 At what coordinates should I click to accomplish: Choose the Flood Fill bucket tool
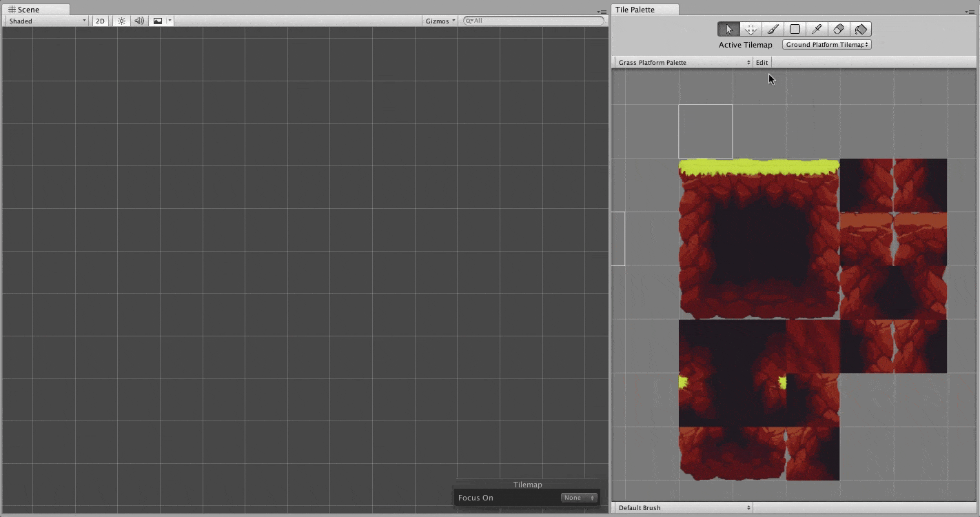(x=861, y=29)
